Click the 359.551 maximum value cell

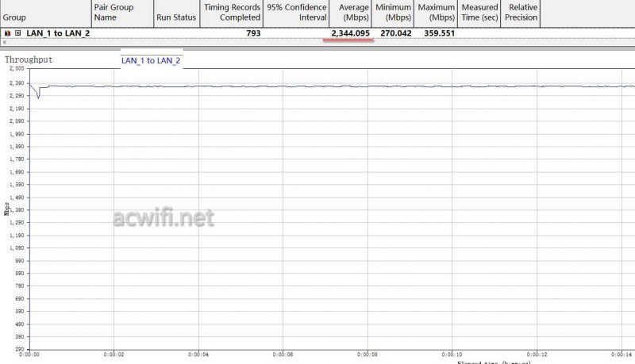tap(437, 33)
